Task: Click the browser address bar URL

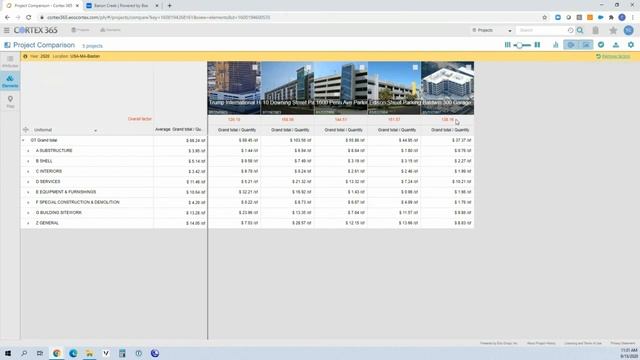Action: point(158,18)
